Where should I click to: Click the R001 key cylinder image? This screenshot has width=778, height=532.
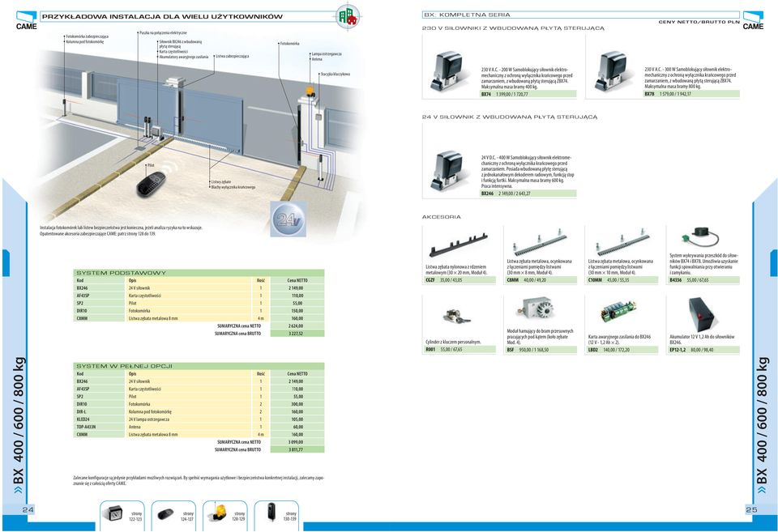point(456,317)
